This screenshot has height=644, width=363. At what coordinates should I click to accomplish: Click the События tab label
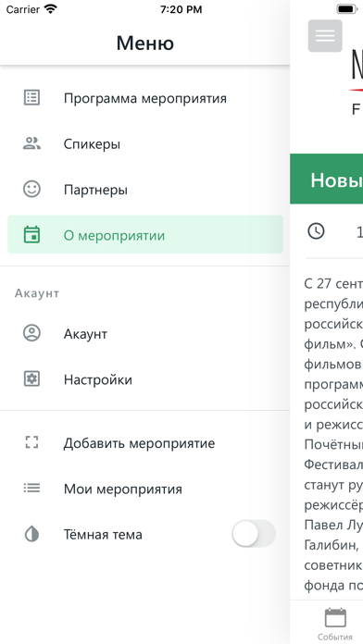[335, 637]
